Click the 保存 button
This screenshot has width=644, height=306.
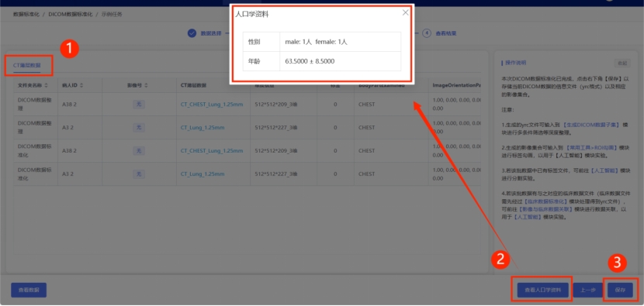tap(620, 290)
